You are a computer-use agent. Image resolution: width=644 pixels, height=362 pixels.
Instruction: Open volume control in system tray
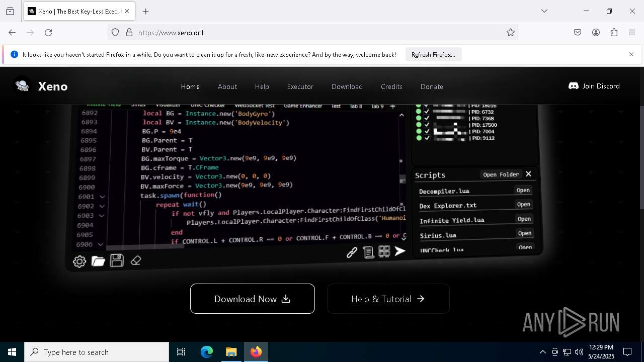[x=579, y=352]
